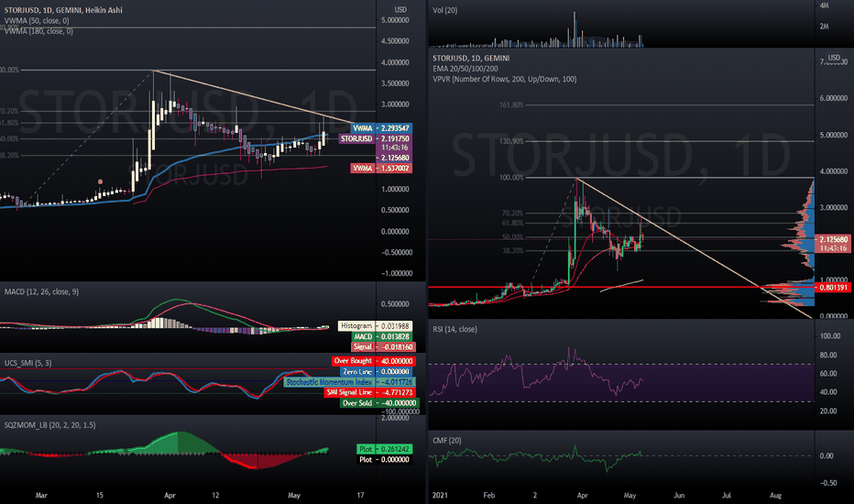Click the Over Sold -40.000000 label
The height and width of the screenshot is (504, 854).
[x=379, y=403]
